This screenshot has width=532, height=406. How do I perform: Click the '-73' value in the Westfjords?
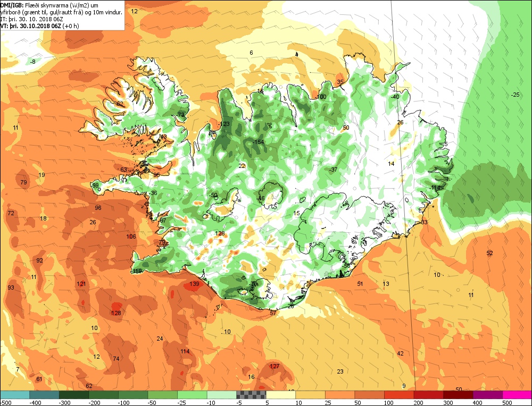(181, 115)
